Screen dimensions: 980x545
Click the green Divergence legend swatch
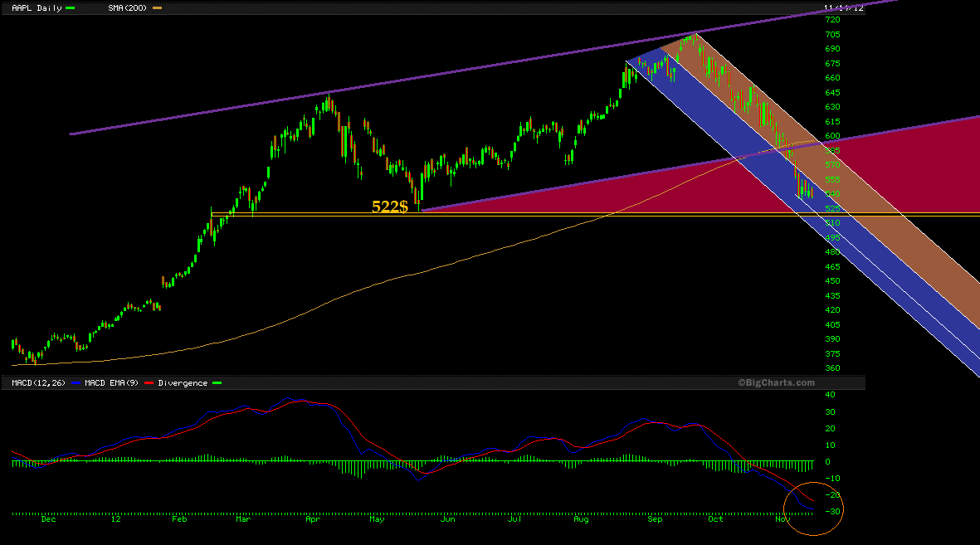(217, 383)
